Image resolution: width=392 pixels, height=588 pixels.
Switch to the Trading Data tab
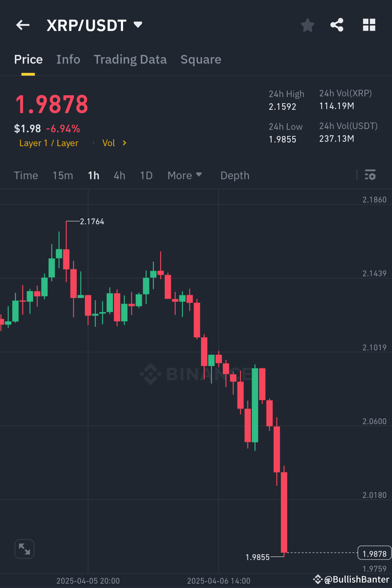point(130,59)
